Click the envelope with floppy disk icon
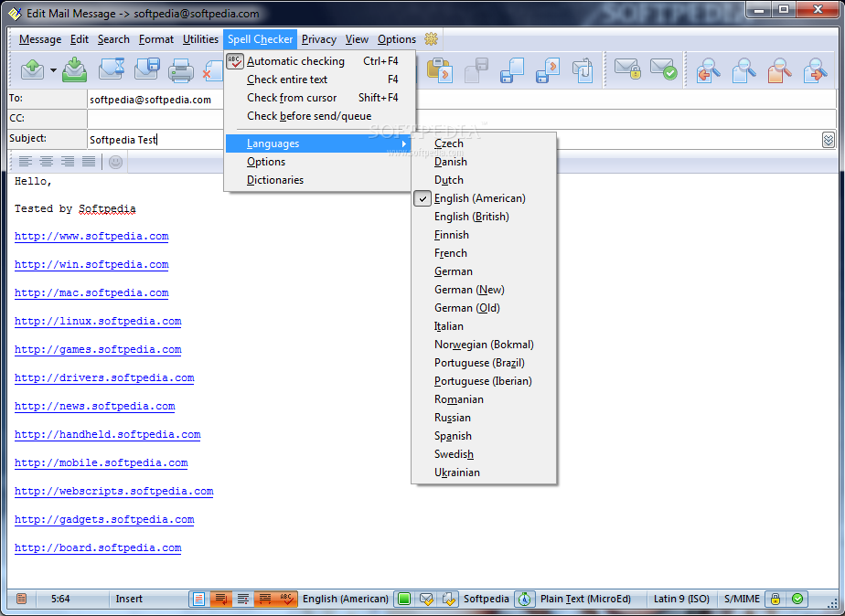 (x=146, y=70)
